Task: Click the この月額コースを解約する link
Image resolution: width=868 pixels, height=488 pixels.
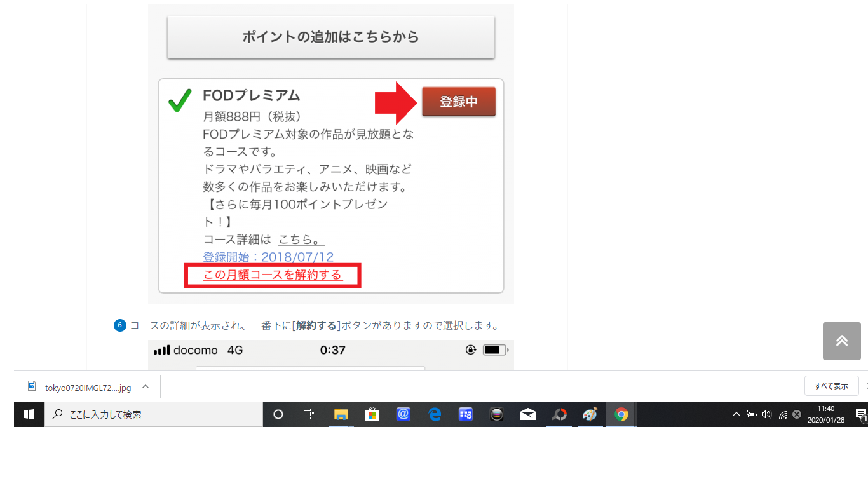Action: (273, 275)
